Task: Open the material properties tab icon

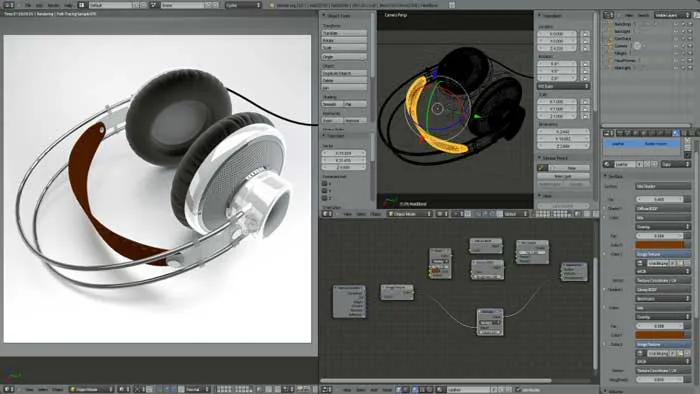Action: point(675,133)
